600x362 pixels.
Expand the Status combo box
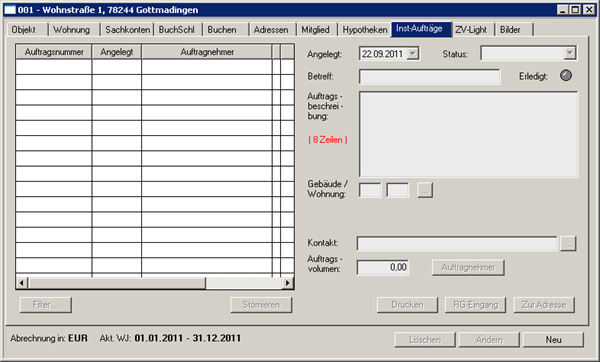click(x=570, y=53)
